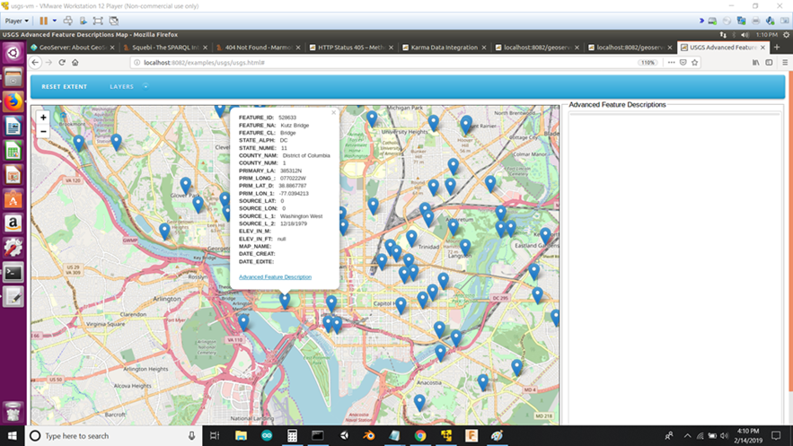This screenshot has width=793, height=446.
Task: Toggle VMware Unity mode
Action: click(x=114, y=21)
